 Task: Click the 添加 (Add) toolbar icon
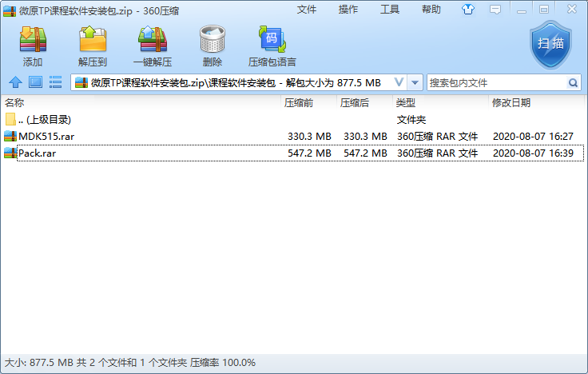point(33,39)
